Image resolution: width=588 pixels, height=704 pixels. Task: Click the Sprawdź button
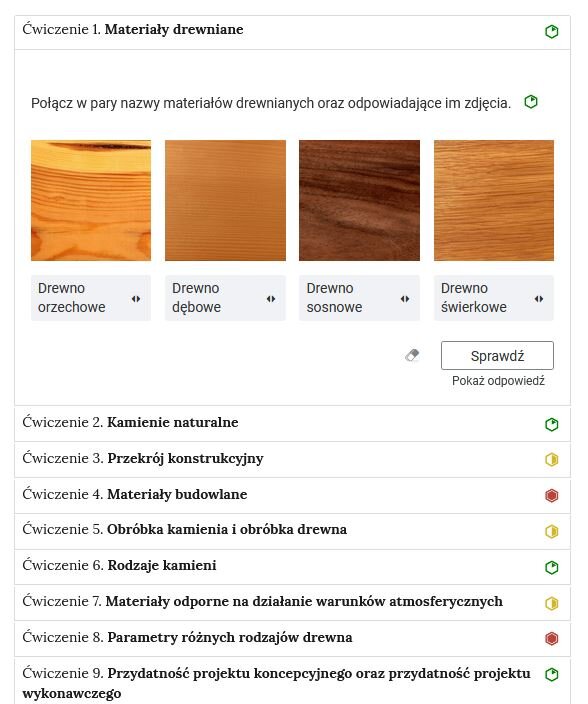coord(497,356)
